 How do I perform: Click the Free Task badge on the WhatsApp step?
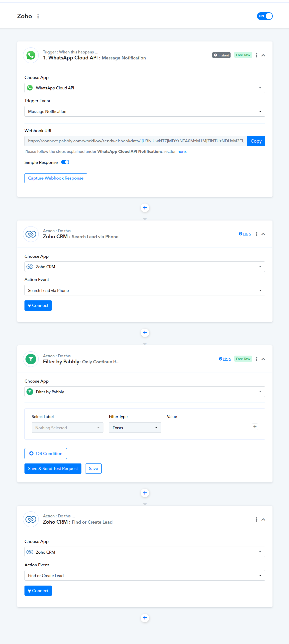pos(243,55)
